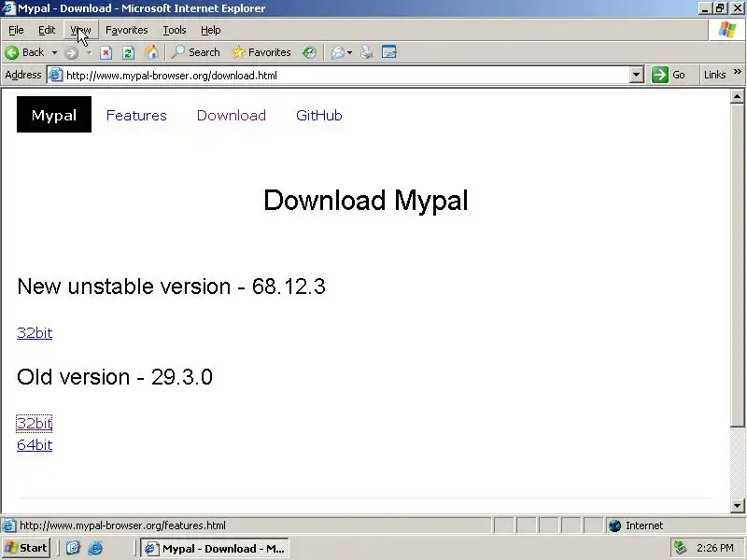Expand the address bar dropdown list

[x=636, y=76]
